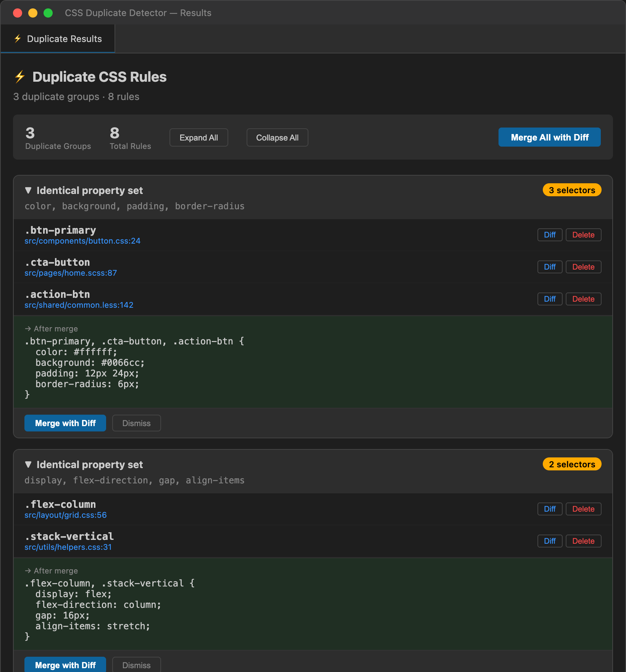Open Diff for .stack-vertical rule
The image size is (626, 672).
550,541
